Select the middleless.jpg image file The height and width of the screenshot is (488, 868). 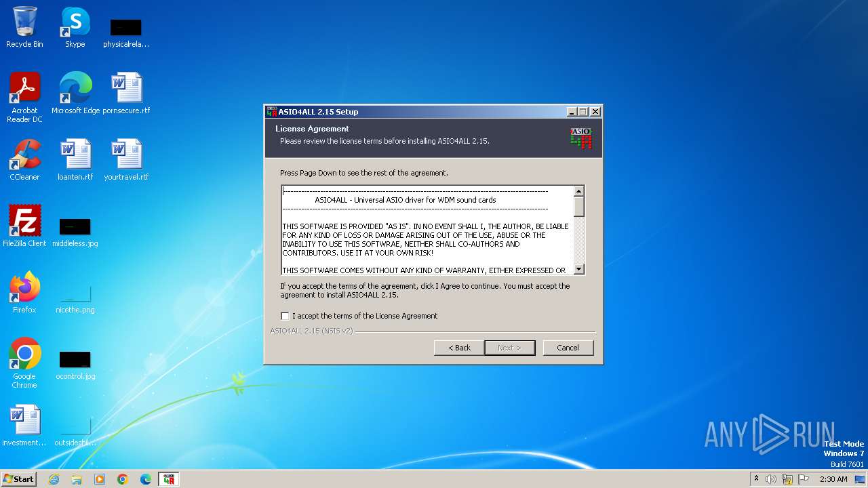75,232
